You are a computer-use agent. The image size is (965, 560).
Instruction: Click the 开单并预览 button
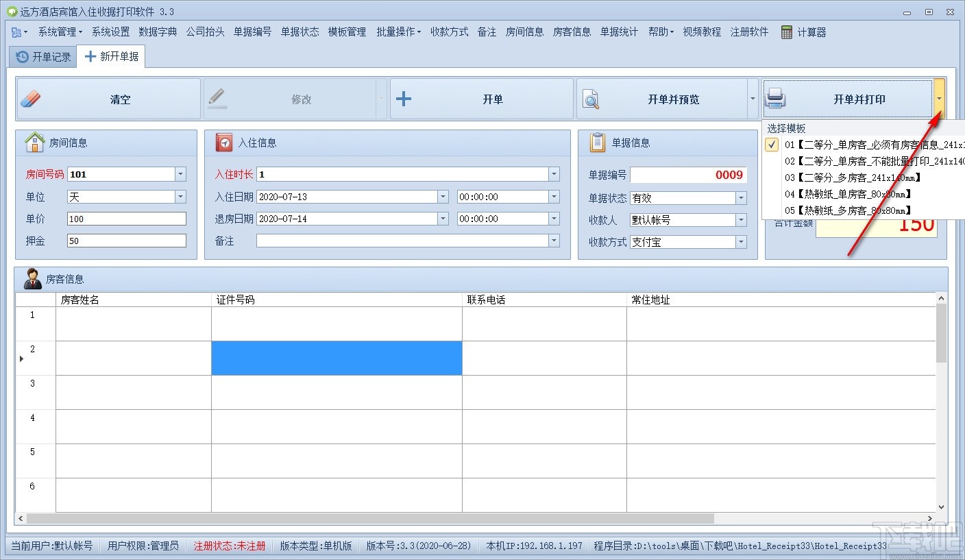point(662,99)
